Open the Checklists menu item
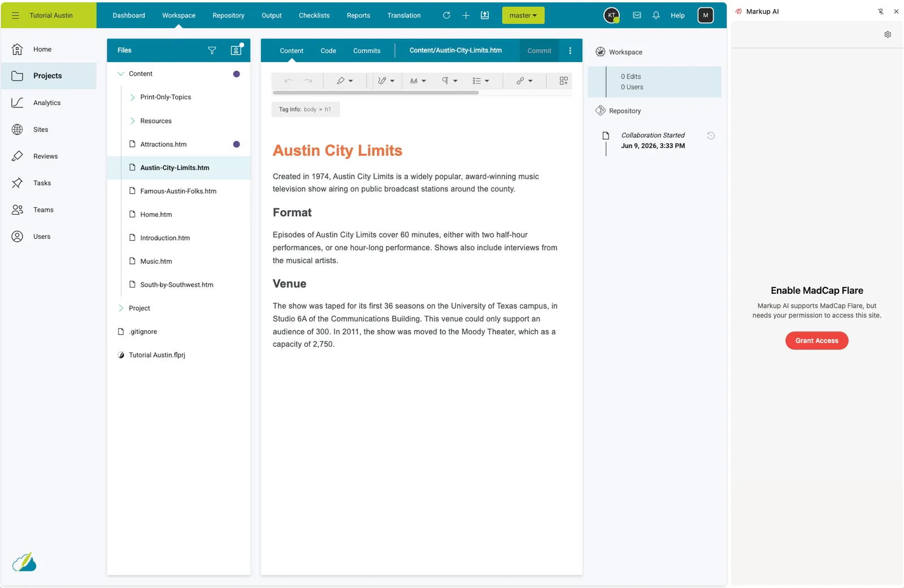The width and height of the screenshot is (904, 588). pos(314,15)
